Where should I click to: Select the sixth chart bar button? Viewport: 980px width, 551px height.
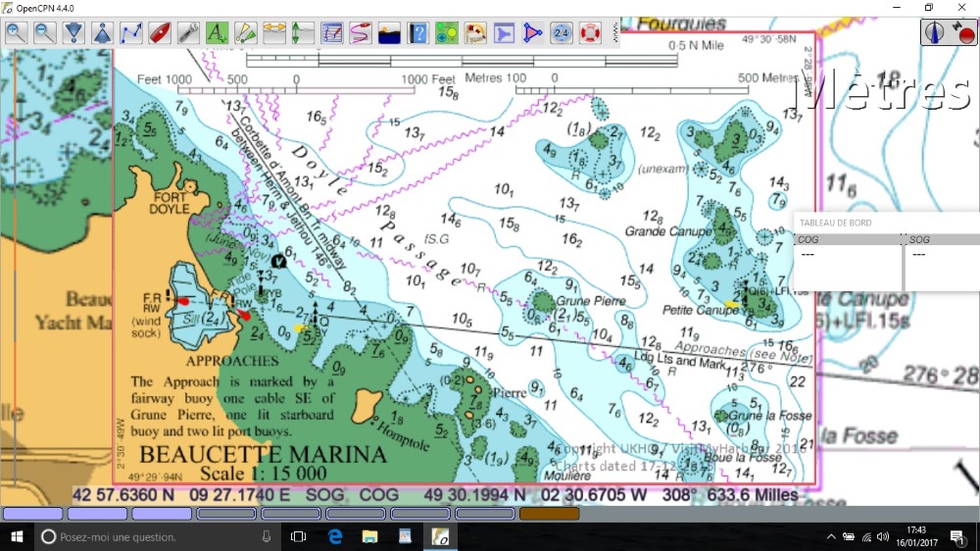(x=356, y=514)
